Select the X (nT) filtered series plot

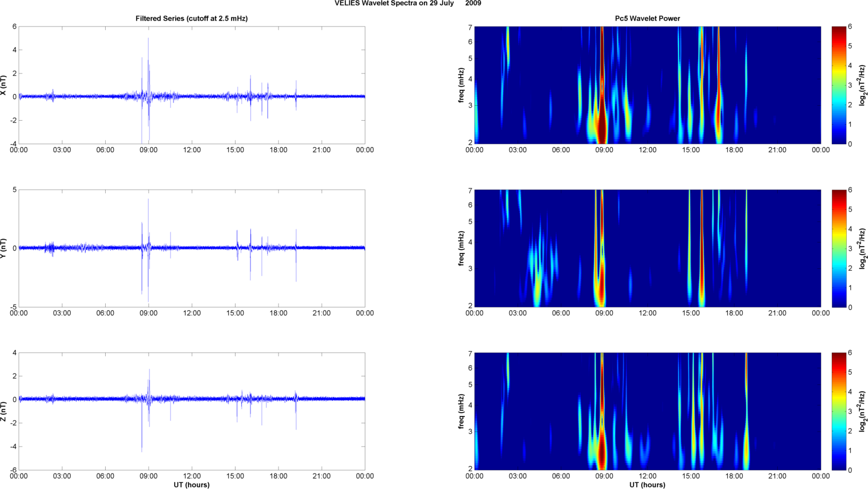click(x=192, y=85)
